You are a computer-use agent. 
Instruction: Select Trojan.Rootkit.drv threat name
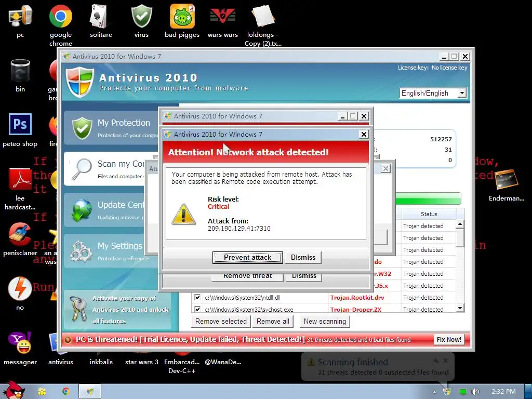click(x=357, y=298)
